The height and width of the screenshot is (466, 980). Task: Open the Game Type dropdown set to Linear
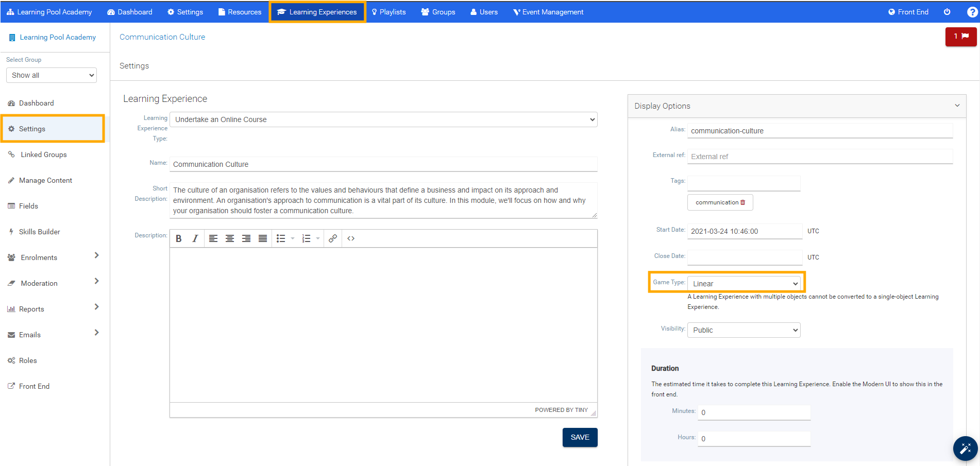point(745,283)
